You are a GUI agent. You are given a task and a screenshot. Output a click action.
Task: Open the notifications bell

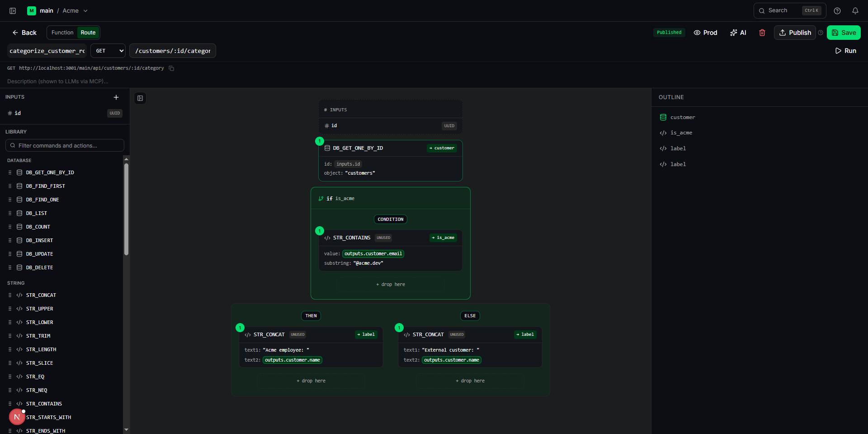855,11
